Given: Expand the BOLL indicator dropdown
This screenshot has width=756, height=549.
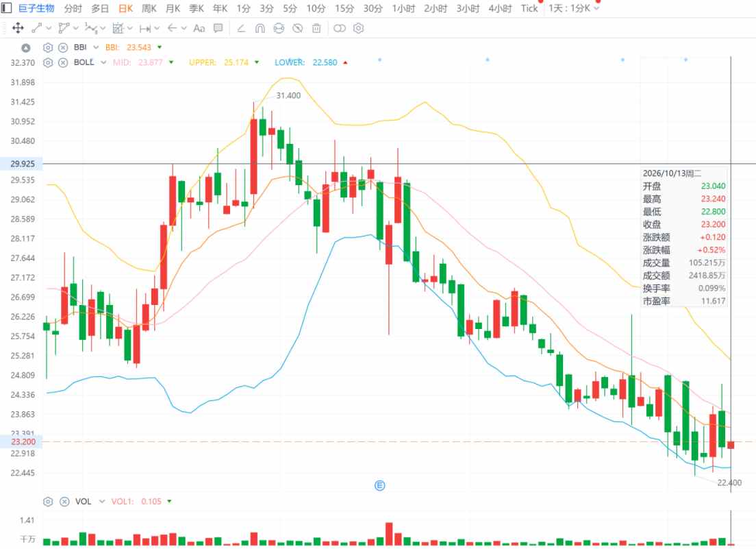Looking at the screenshot, I should click(x=103, y=62).
